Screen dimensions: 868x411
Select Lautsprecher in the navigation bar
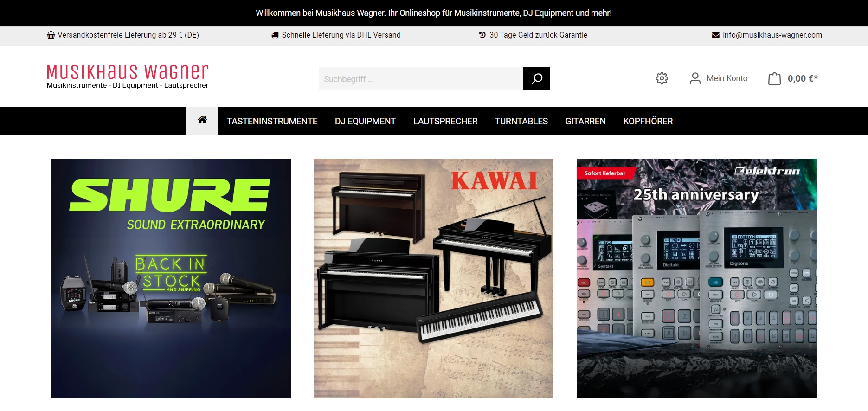(445, 121)
